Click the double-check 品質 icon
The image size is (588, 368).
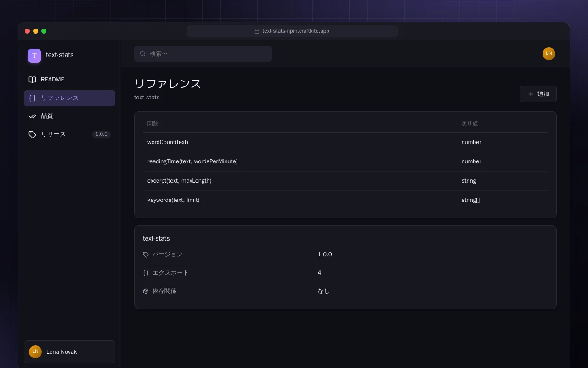coord(32,116)
